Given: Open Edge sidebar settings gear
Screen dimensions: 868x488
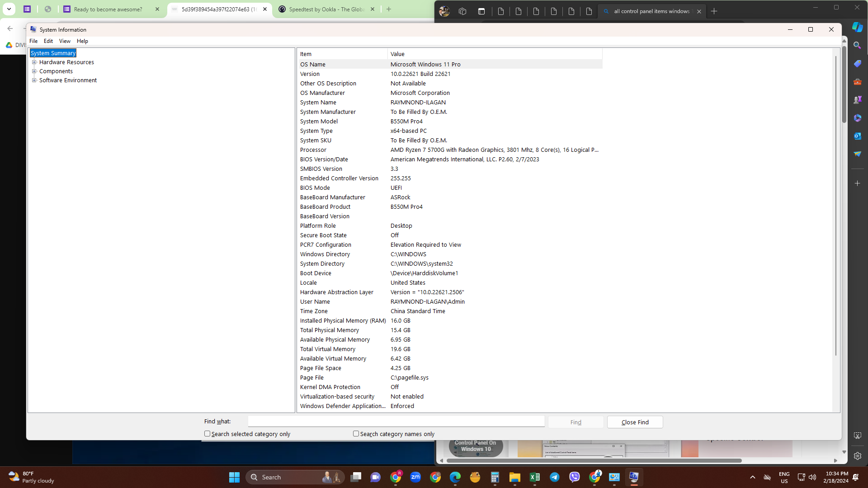Looking at the screenshot, I should [857, 456].
